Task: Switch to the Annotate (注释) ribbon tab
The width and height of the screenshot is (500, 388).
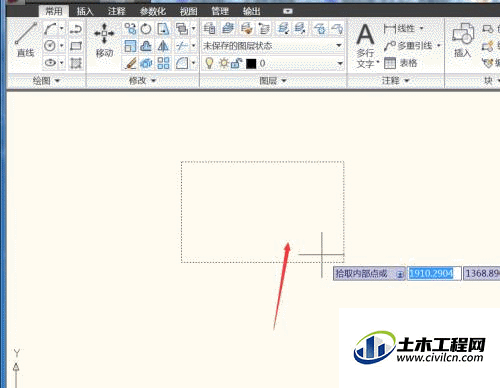Action: (x=117, y=12)
